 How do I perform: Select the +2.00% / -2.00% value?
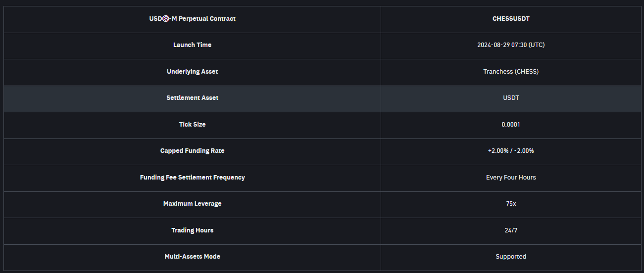pos(511,151)
